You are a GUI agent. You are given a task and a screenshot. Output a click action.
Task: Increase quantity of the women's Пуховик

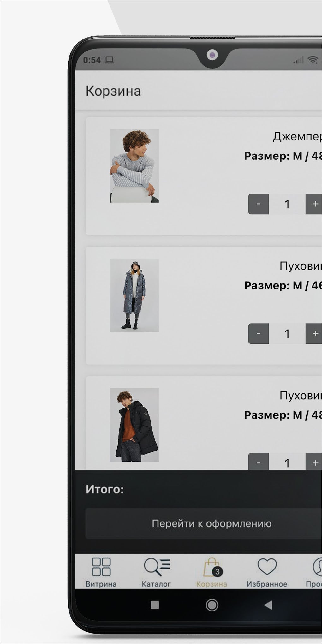(314, 334)
